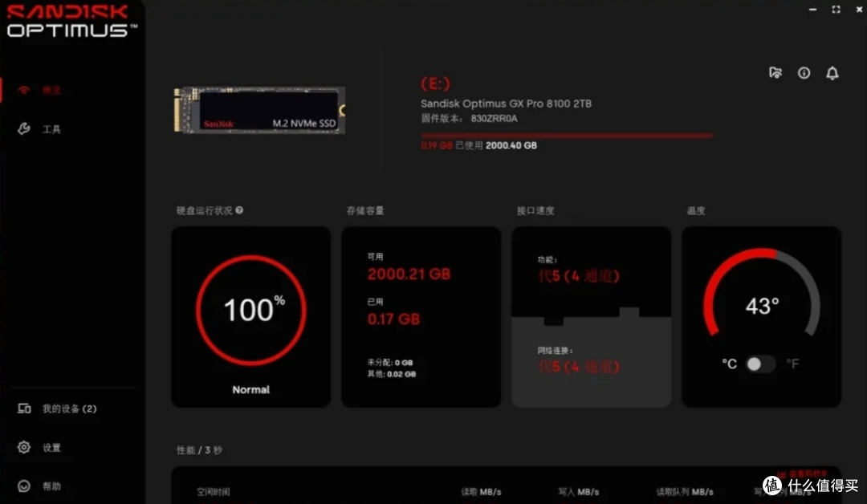This screenshot has height=504, width=867.
Task: Open the info icon in top right
Action: (x=804, y=73)
